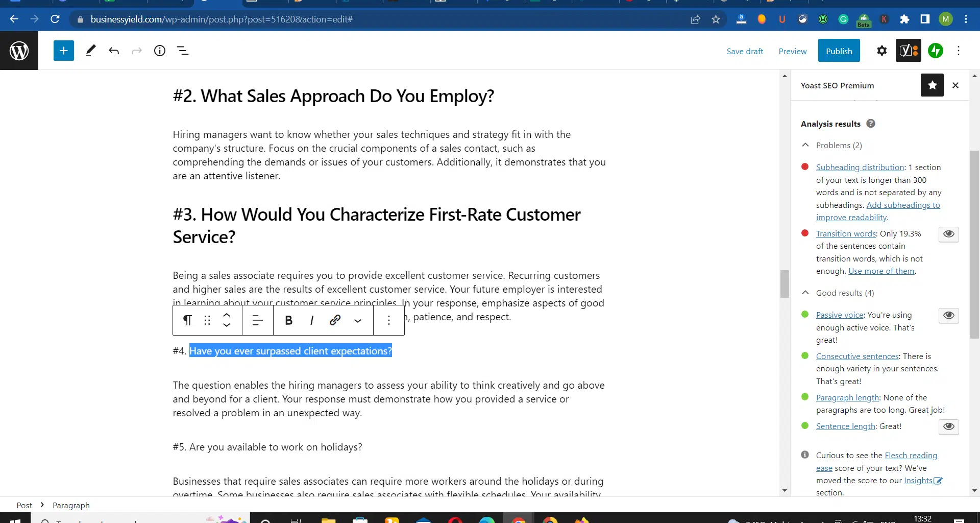
Task: Toggle highlighting for Passive voice
Action: 948,315
